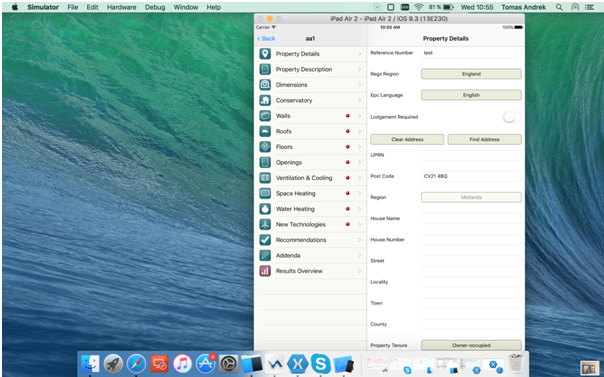
Task: Select the Water Heating droplet icon
Action: click(265, 209)
